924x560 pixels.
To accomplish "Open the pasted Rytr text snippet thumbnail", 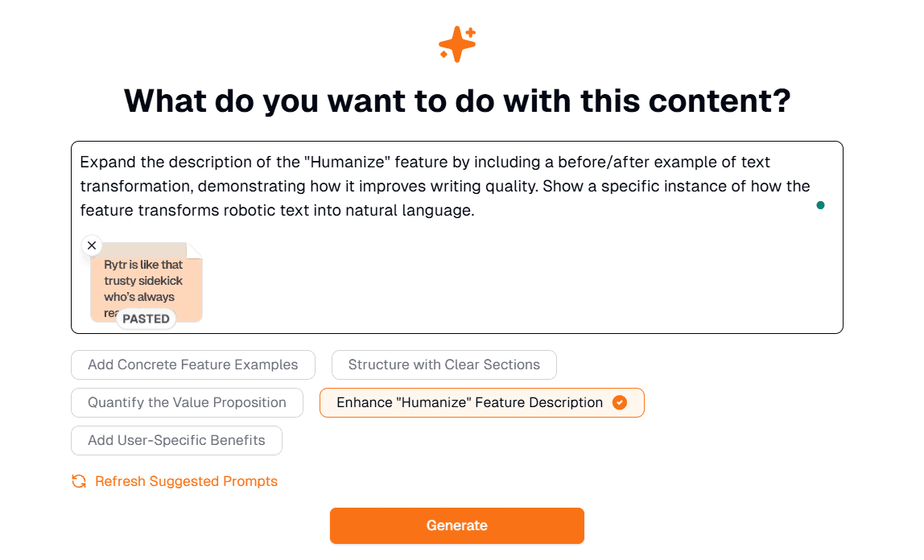I will click(146, 282).
